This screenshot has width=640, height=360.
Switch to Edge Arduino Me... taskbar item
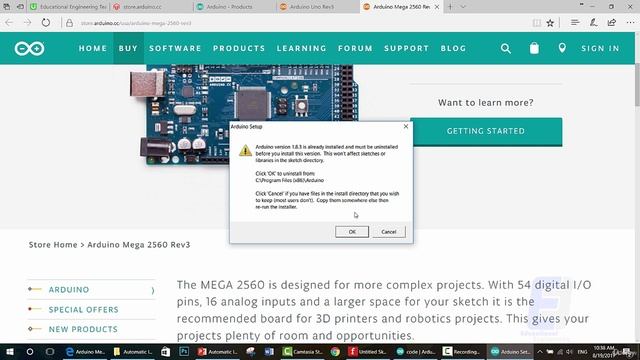coord(86,351)
